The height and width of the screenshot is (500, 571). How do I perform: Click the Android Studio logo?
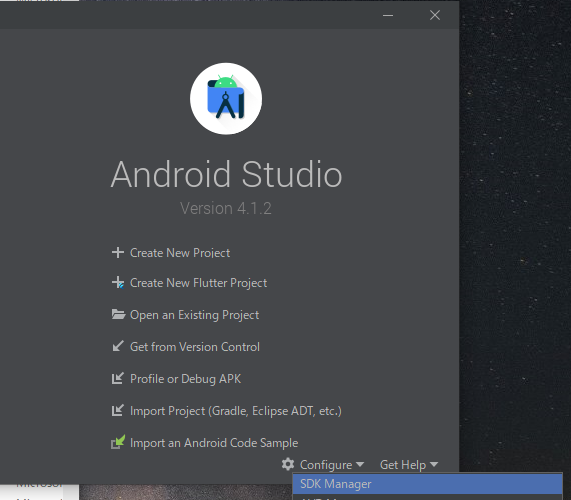tap(226, 99)
